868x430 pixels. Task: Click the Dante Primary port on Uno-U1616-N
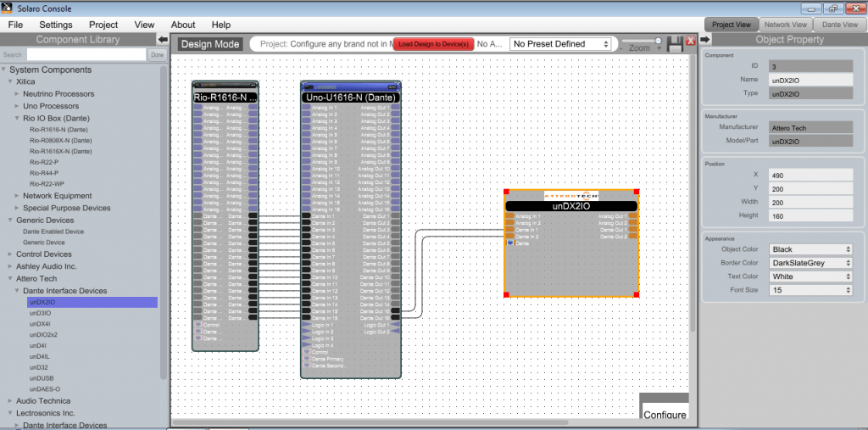[306, 359]
